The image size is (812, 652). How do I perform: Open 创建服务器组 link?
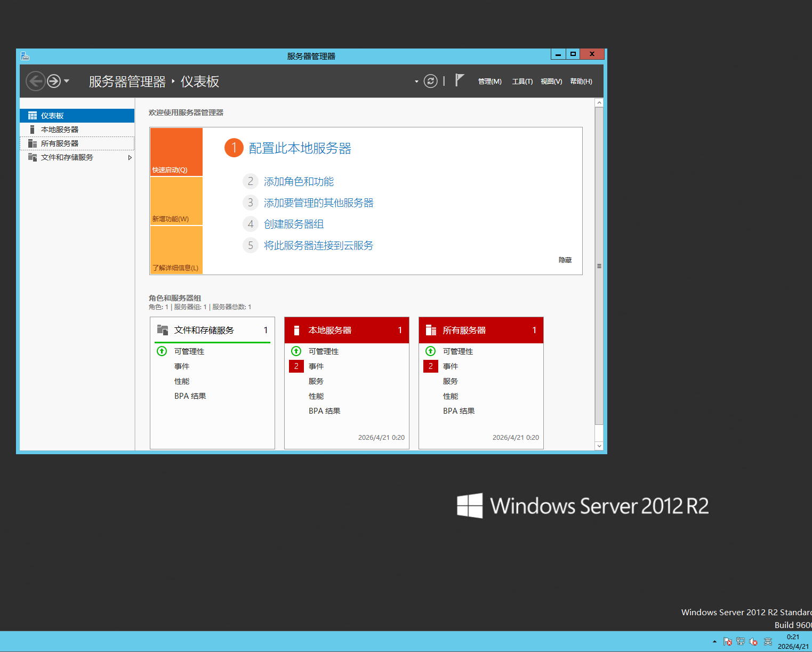(x=294, y=224)
